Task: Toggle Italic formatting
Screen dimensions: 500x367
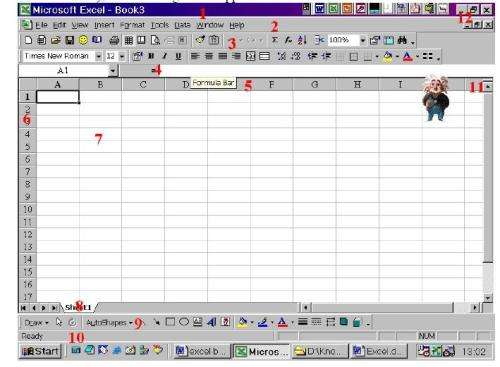Action: (165, 56)
